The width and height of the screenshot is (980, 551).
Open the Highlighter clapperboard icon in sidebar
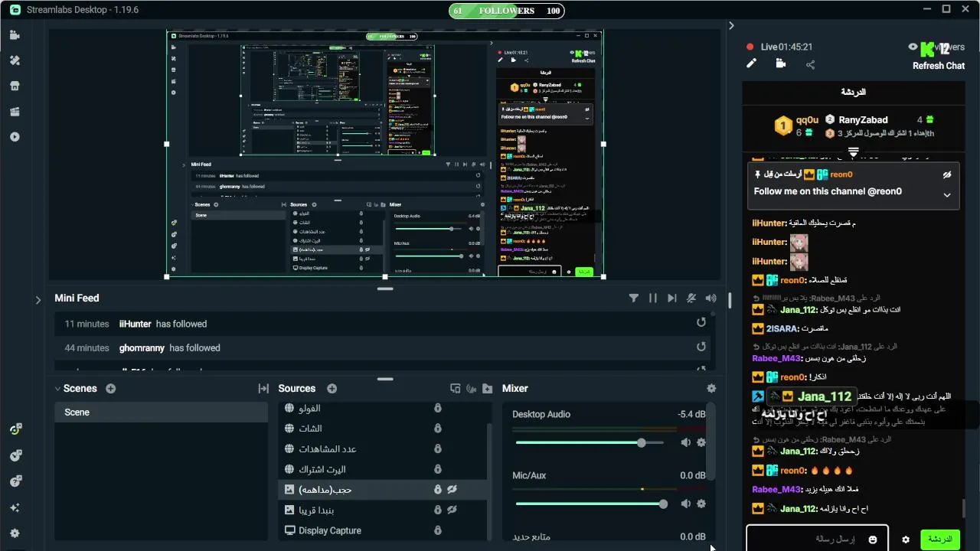pos(15,112)
